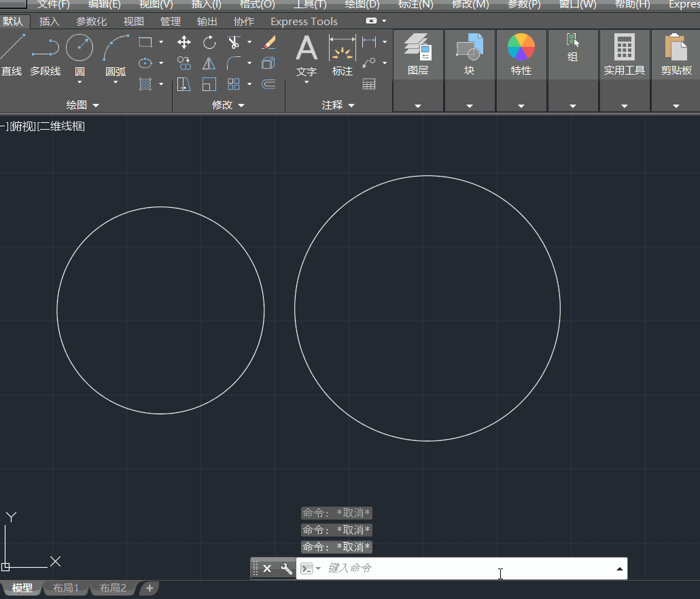Screen dimensions: 700x599
Task: Activate the Move tool in 修改 panel
Action: pyautogui.click(x=184, y=42)
